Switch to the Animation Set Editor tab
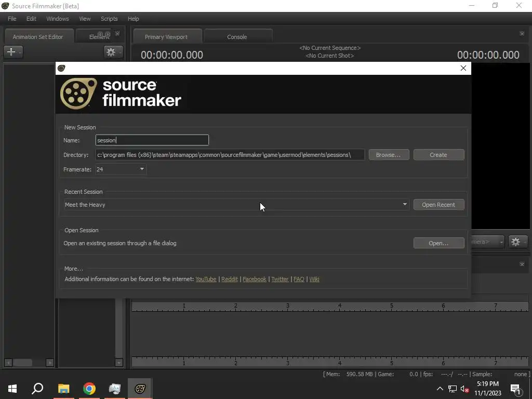 [x=38, y=37]
